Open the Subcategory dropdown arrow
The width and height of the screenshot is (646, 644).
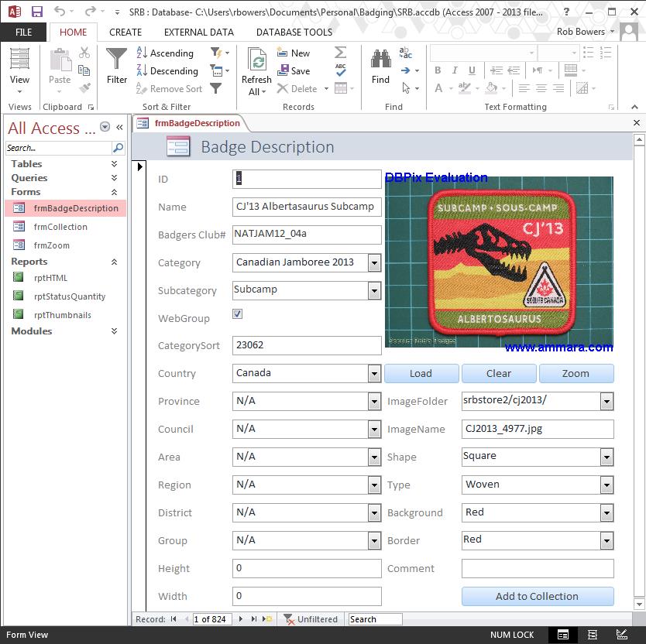point(374,291)
